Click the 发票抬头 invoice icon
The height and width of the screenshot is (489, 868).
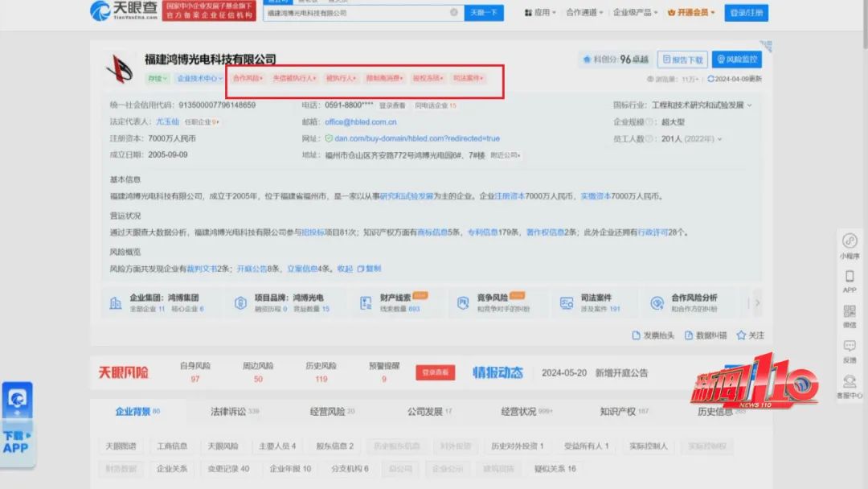[x=636, y=335]
